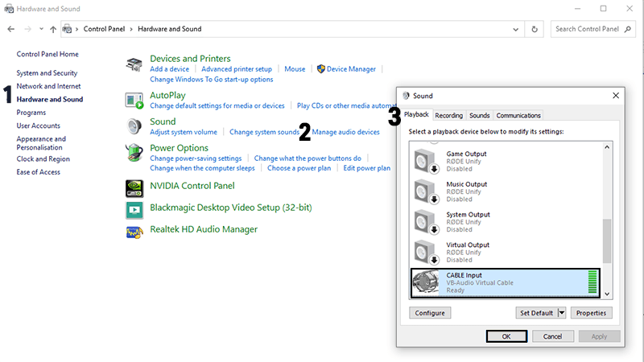Switch to the Recording tab
The width and height of the screenshot is (644, 362).
click(449, 116)
